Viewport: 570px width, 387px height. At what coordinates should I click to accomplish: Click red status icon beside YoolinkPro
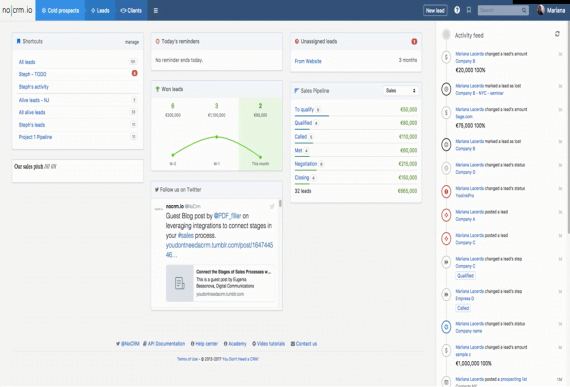click(446, 192)
